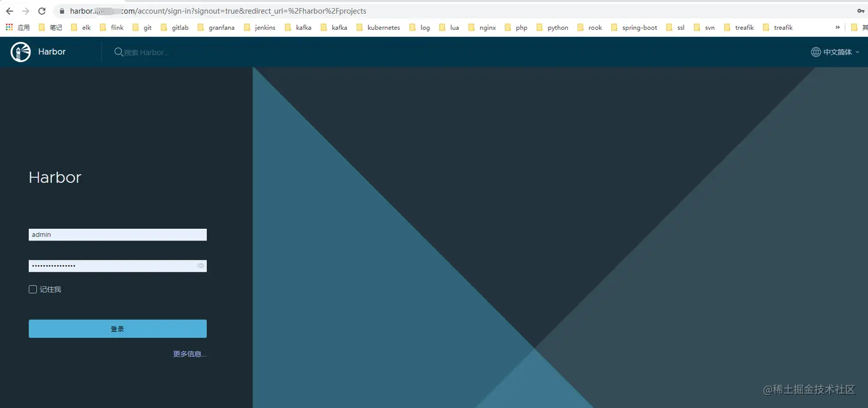868x408 pixels.
Task: Click the 登录 login button
Action: (x=118, y=329)
